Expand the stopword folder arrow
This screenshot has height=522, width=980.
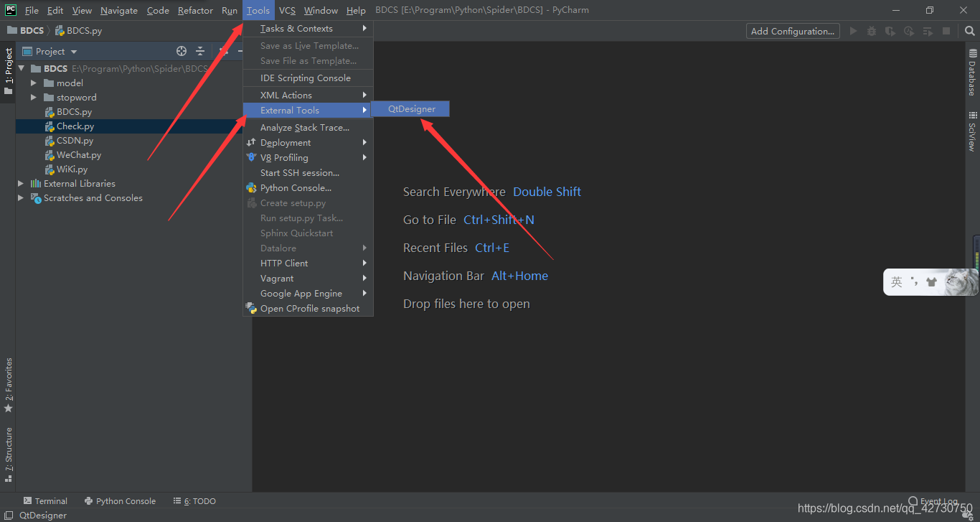[34, 98]
